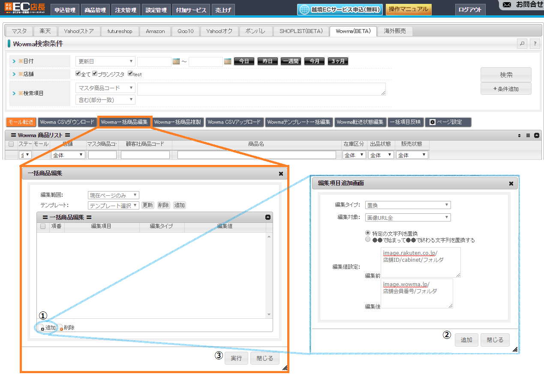The height and width of the screenshot is (392, 544).
Task: Open the 店舗 column filter dropdown
Action: coord(68,155)
